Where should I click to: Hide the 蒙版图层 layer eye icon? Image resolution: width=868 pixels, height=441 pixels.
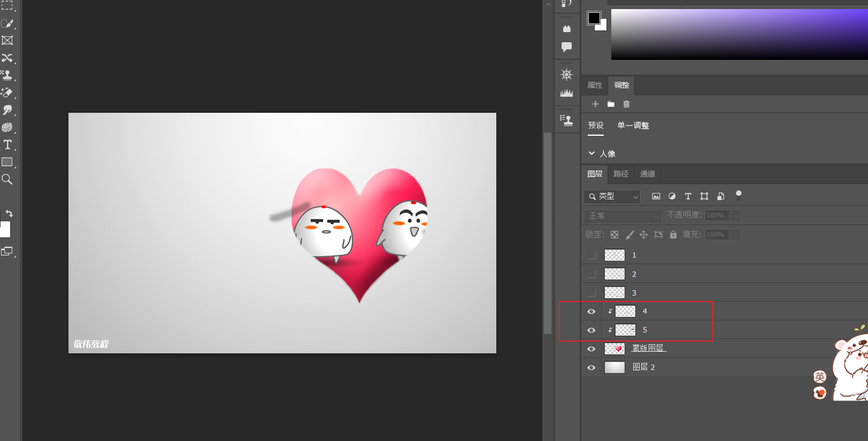pyautogui.click(x=592, y=349)
